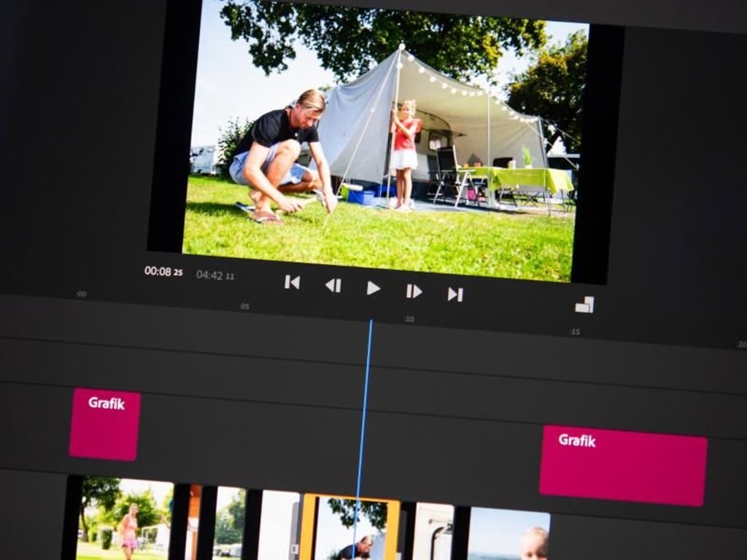Click the blue playhead line
The width and height of the screenshot is (747, 560).
tap(364, 408)
